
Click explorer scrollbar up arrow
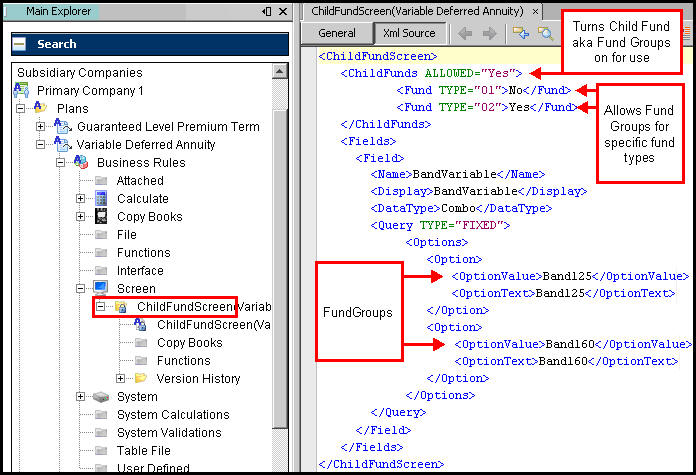pyautogui.click(x=279, y=71)
